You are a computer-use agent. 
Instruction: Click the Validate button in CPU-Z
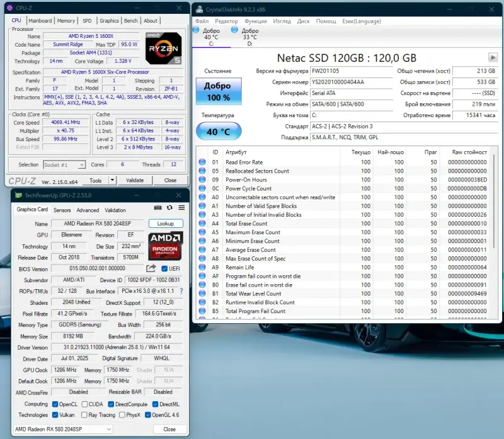(135, 180)
